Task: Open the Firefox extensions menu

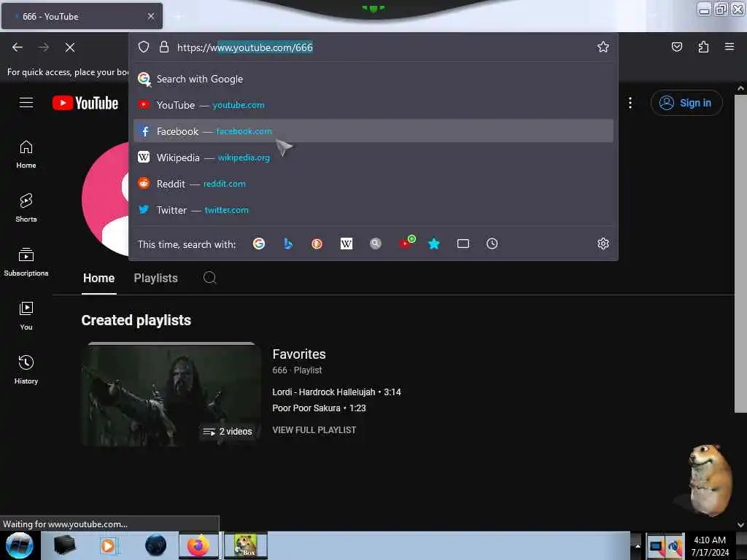Action: 703,47
